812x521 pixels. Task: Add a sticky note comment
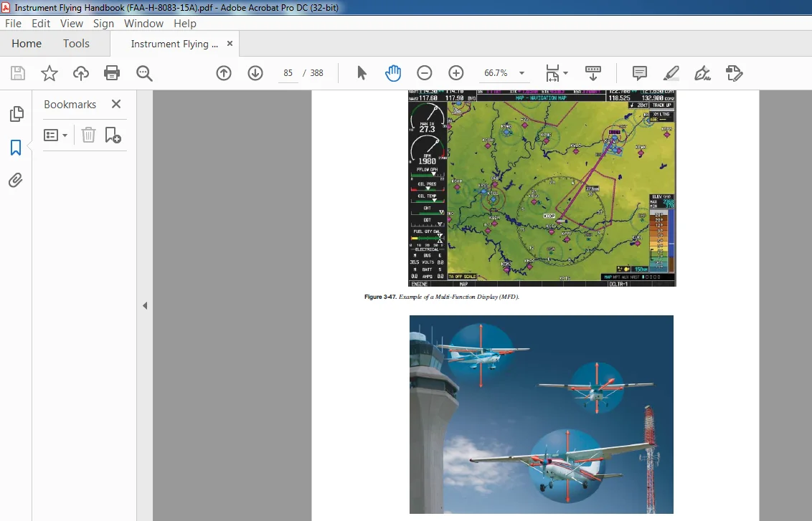[x=640, y=73]
